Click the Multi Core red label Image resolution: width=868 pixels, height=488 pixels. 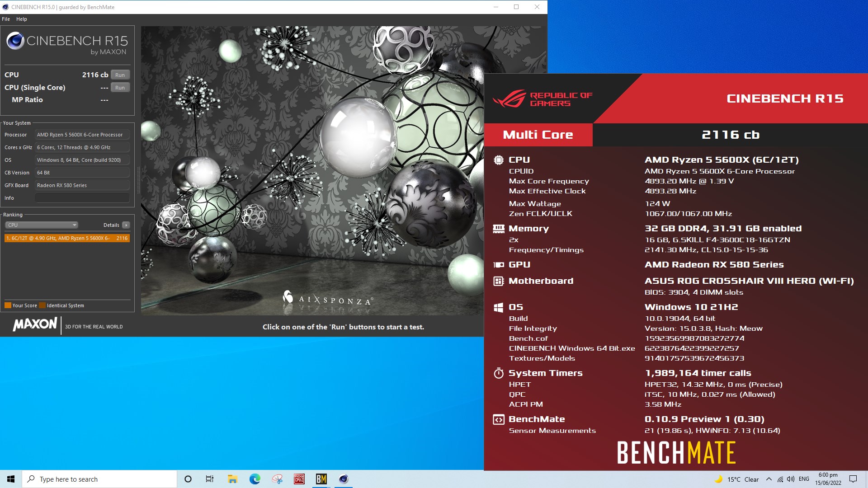[538, 135]
